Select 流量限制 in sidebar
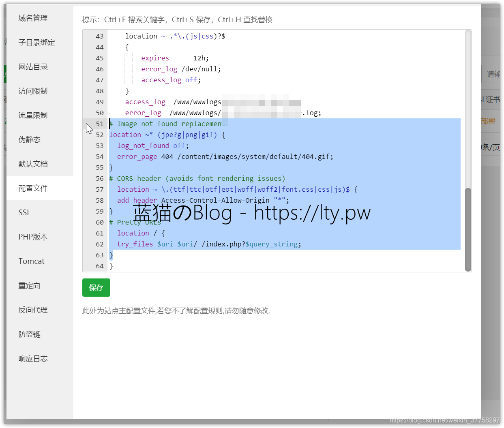This screenshot has height=428, width=504. click(x=40, y=115)
